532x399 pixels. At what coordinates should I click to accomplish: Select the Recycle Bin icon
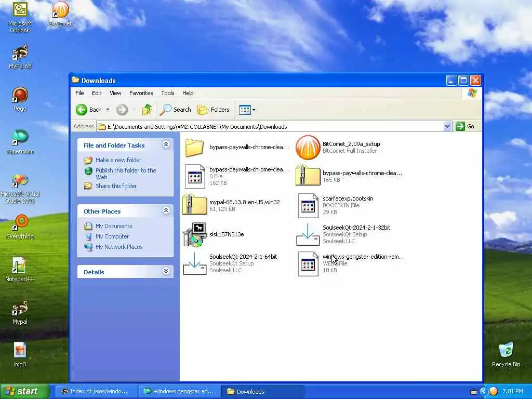[x=506, y=355]
